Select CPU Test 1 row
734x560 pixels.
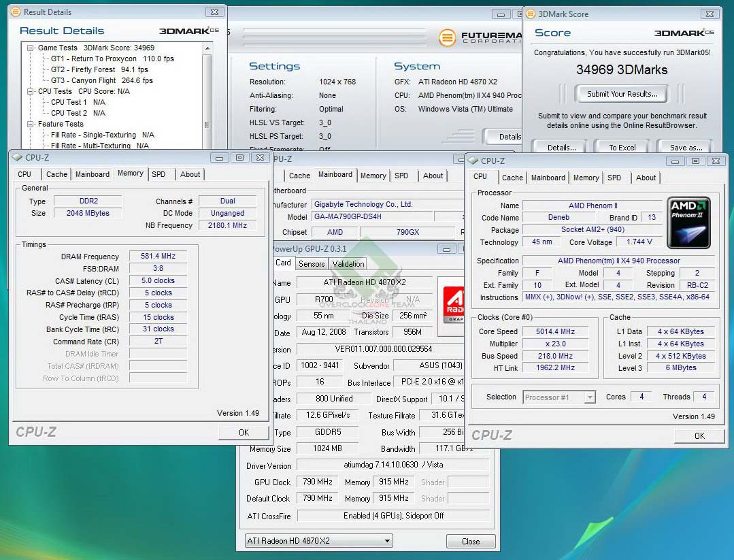(x=78, y=102)
